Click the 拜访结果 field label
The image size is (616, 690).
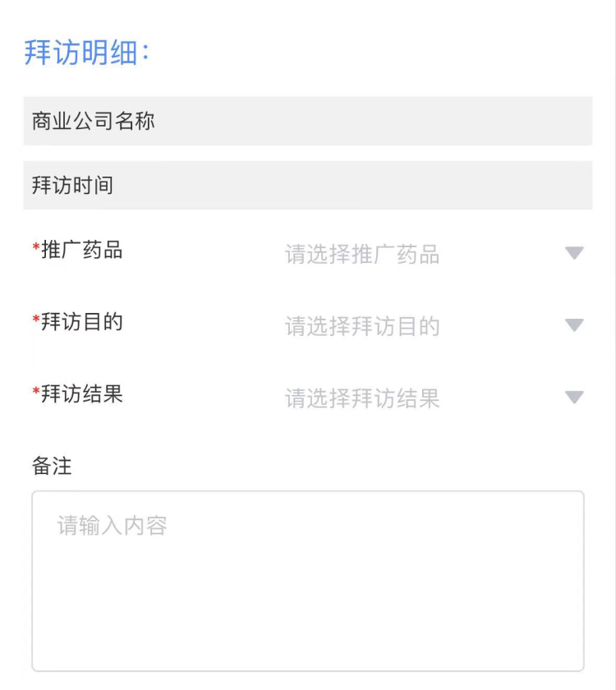pos(82,393)
